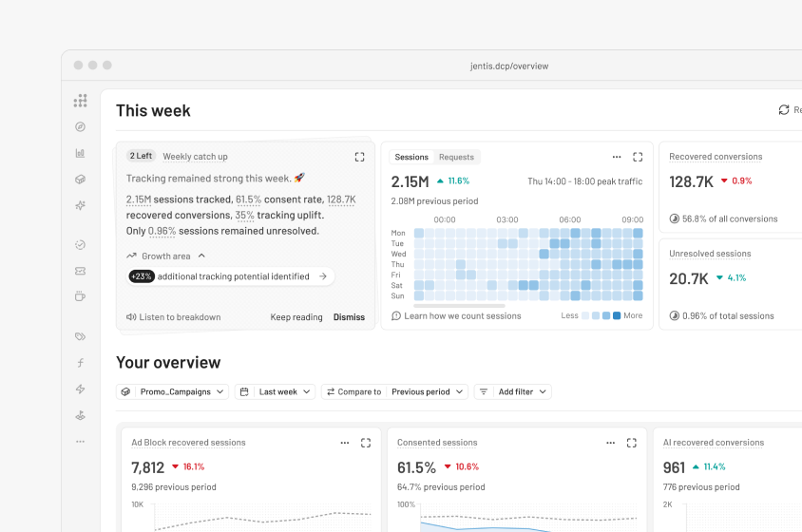
Task: Collapse the Growth area section chevron
Action: 201,256
